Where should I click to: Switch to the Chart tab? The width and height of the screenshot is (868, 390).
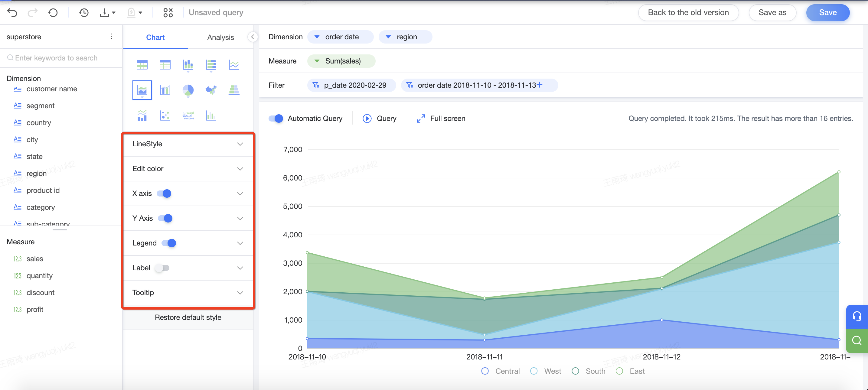click(x=155, y=37)
